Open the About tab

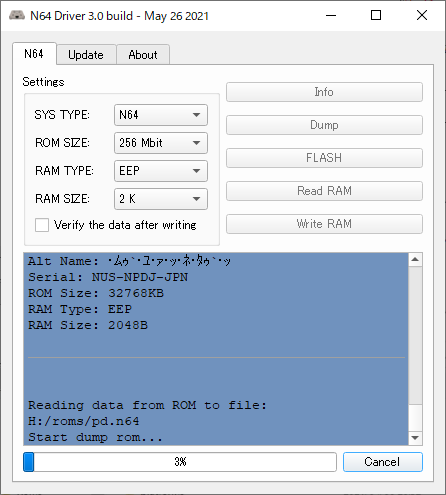[143, 55]
